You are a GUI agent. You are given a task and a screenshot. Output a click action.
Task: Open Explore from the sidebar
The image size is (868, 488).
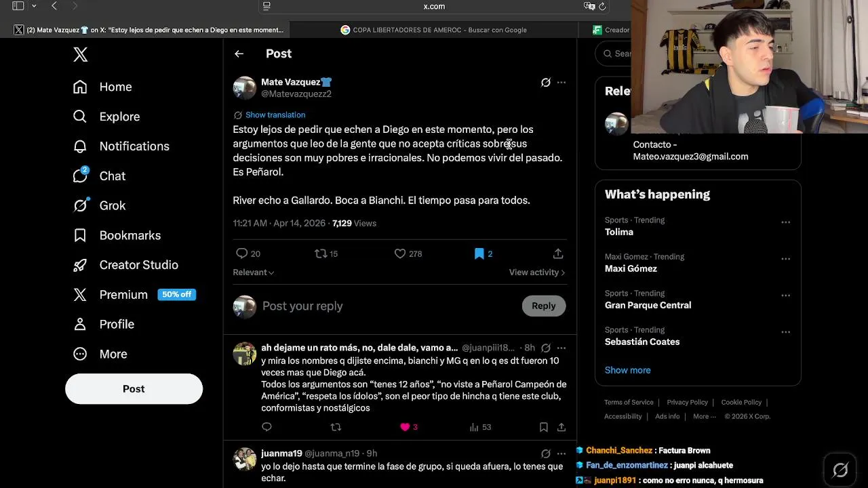(106, 117)
